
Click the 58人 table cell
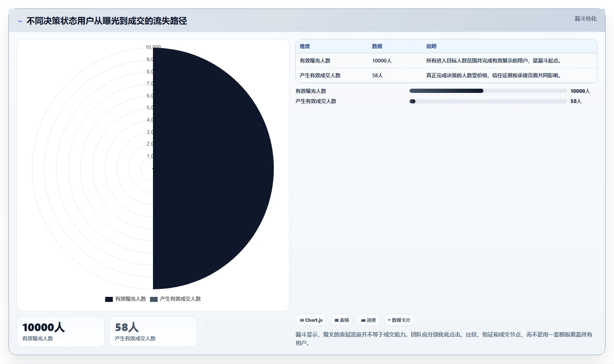tap(377, 76)
